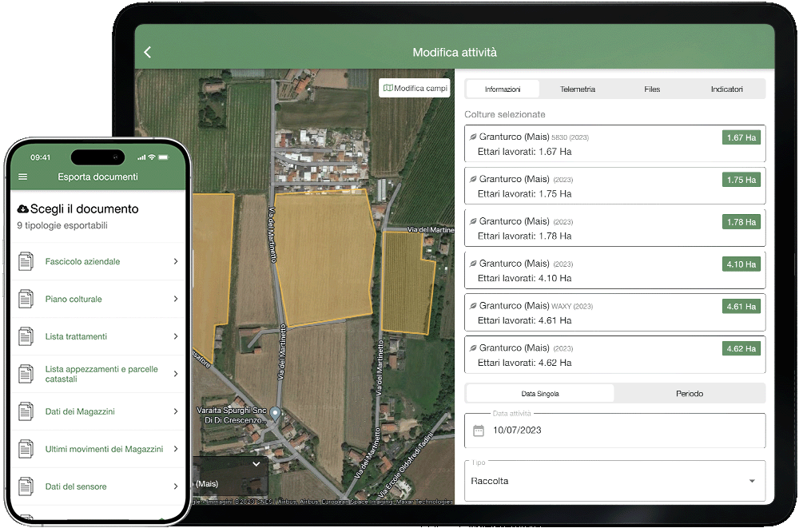Click the leaf icon of the 1.75 Ha Granturco
Screen dimensions: 799x532
[x=473, y=180]
